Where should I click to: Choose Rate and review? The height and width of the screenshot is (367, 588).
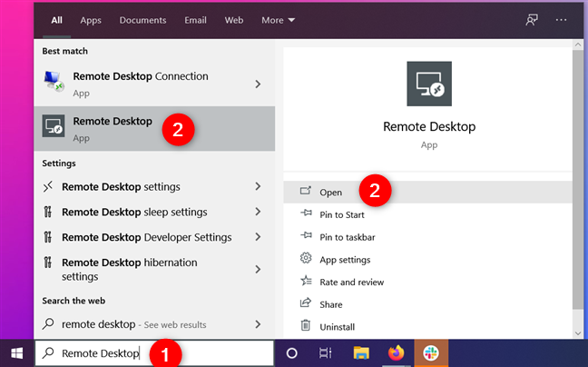tap(428, 283)
